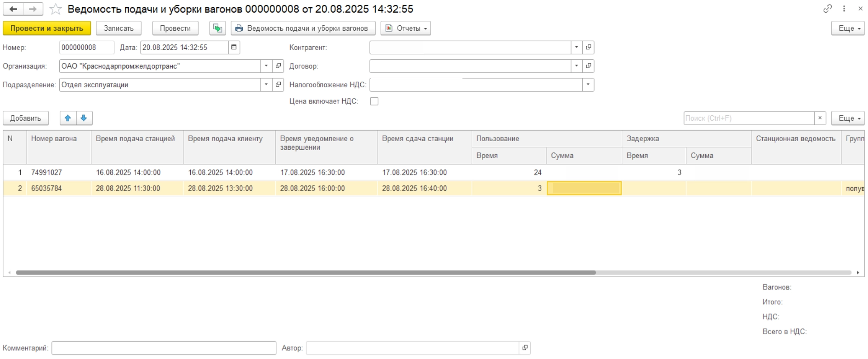This screenshot has width=868, height=359.
Task: Open Договор record via open icon
Action: point(588,66)
